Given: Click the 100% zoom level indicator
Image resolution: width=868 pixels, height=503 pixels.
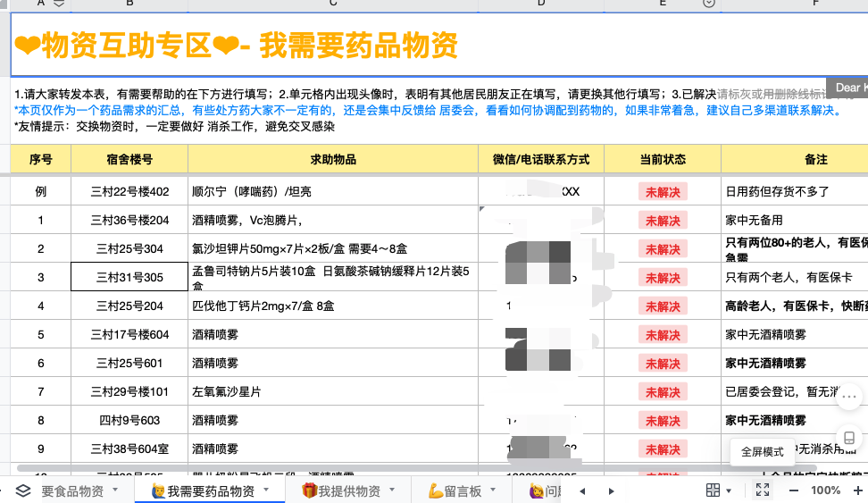Looking at the screenshot, I should (x=825, y=490).
